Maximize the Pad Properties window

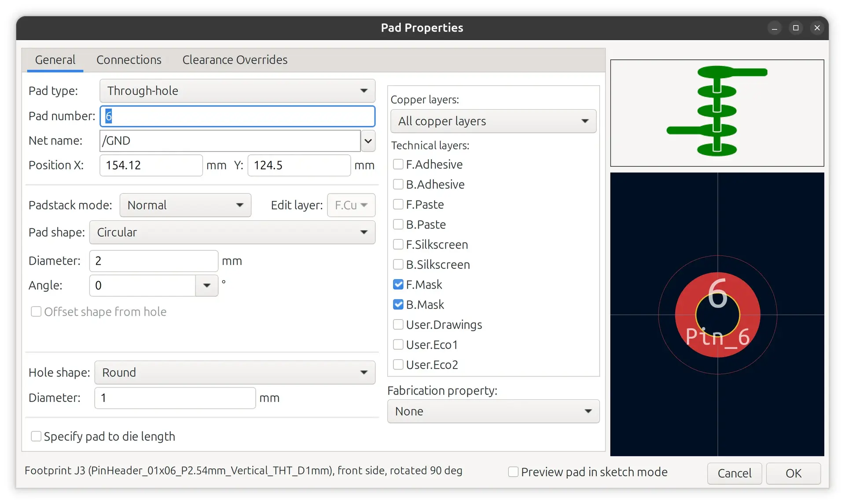pyautogui.click(x=796, y=28)
